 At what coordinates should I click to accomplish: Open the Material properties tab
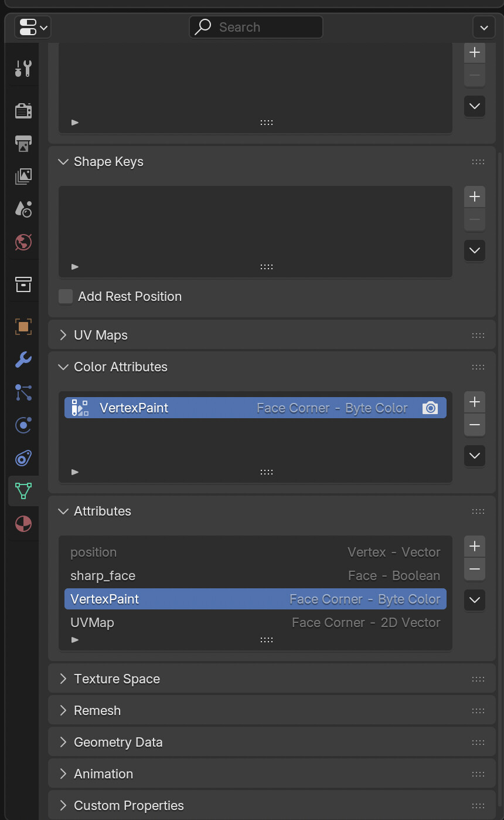pos(23,524)
